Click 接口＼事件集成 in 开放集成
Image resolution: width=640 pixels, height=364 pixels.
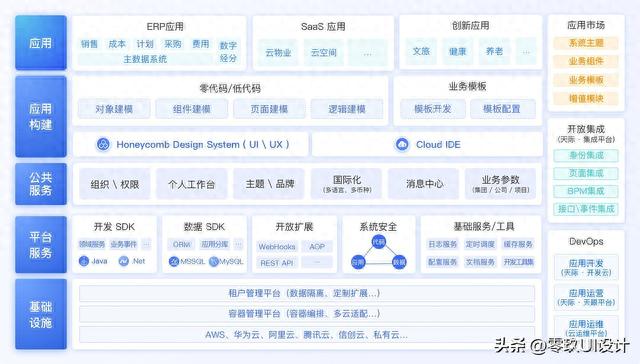(586, 209)
